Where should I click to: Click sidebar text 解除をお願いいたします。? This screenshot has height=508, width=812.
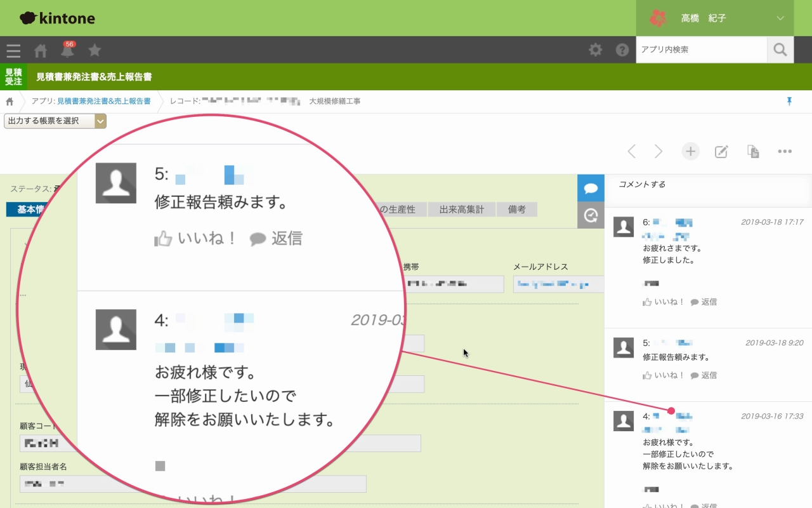point(688,466)
